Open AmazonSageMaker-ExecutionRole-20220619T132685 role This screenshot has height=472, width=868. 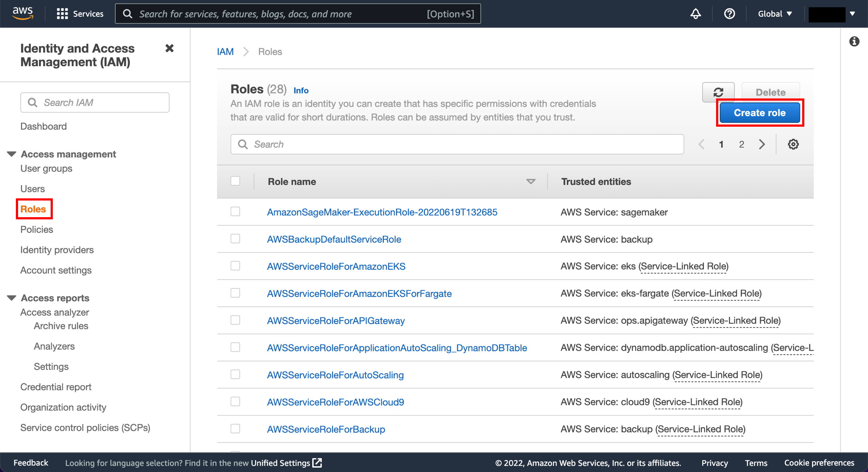pyautogui.click(x=382, y=212)
